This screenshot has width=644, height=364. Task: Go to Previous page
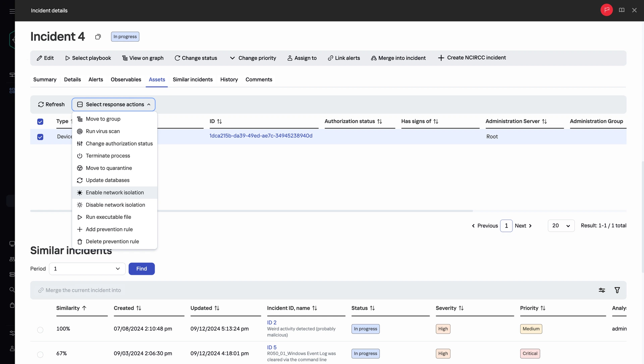tap(485, 226)
